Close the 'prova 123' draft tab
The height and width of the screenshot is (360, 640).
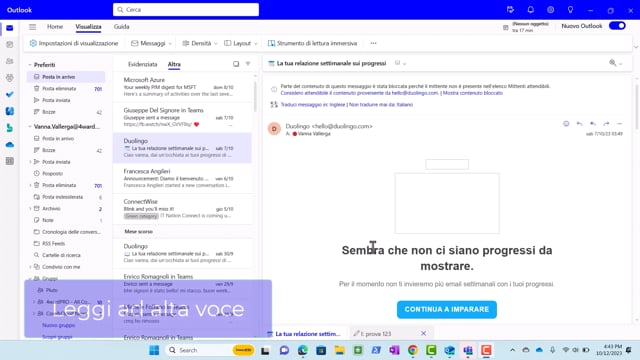click(423, 333)
